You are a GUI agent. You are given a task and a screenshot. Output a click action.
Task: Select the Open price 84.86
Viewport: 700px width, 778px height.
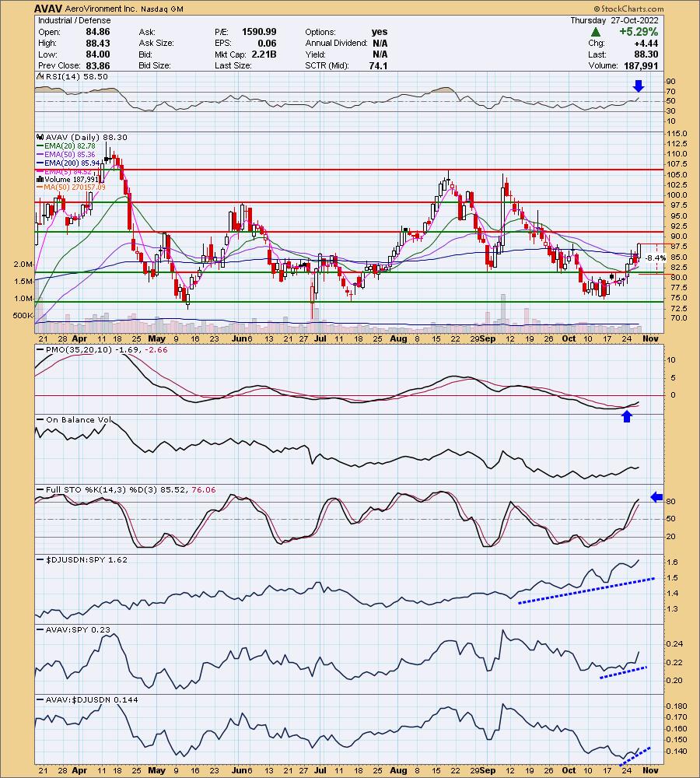tap(98, 32)
